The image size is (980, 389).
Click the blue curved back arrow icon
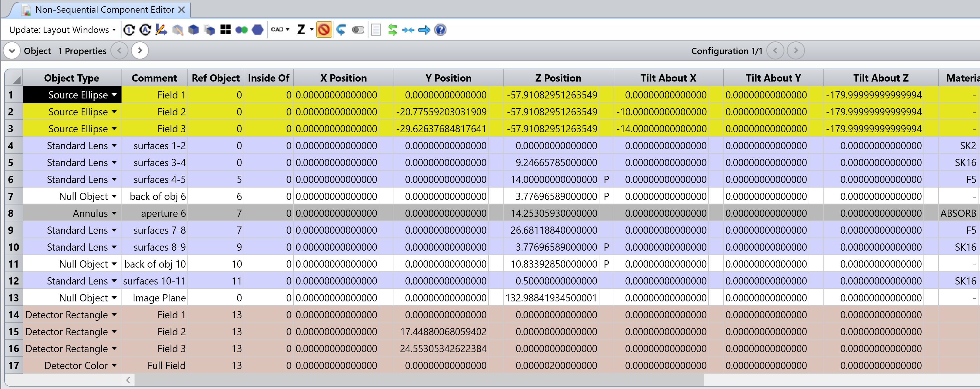341,30
